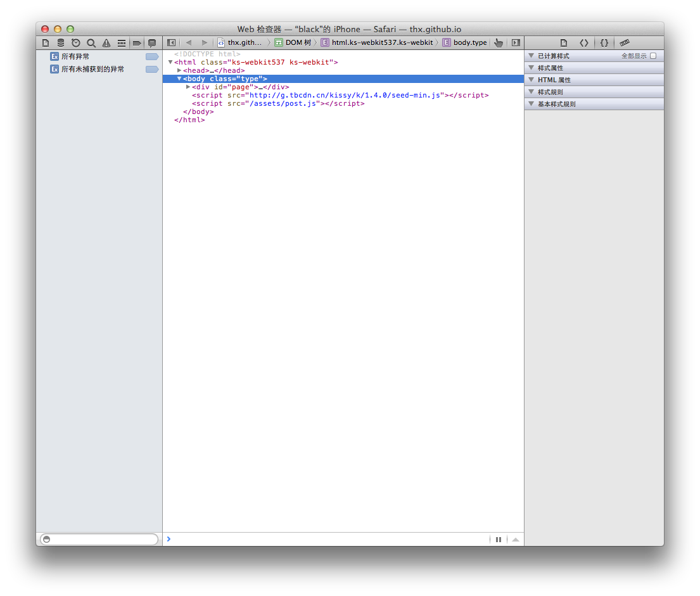Show the Styles curly-braces panel icon

[604, 43]
